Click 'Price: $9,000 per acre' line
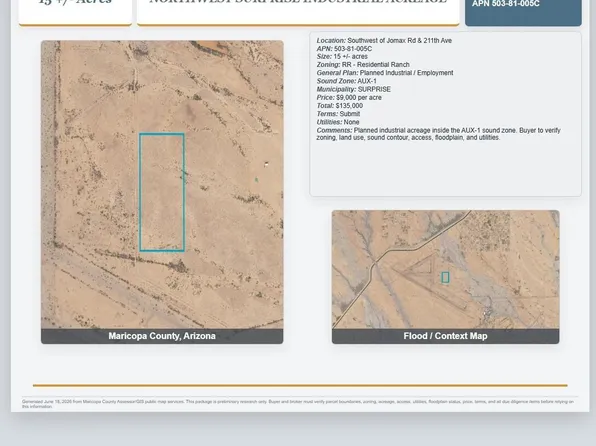Screen dimensions: 596x446 (x=349, y=97)
